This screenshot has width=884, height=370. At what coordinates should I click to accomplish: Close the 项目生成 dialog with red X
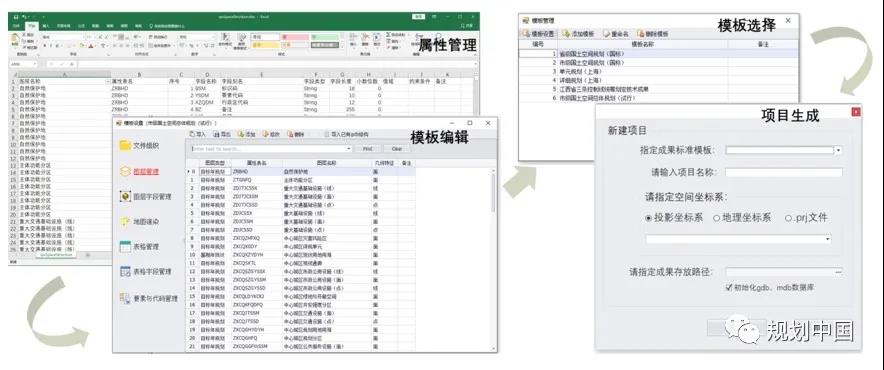coord(856,112)
